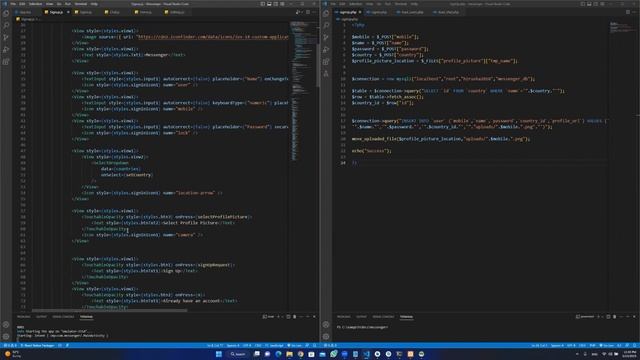Open Search view in left VS Code window
640x360 pixels.
6,25
